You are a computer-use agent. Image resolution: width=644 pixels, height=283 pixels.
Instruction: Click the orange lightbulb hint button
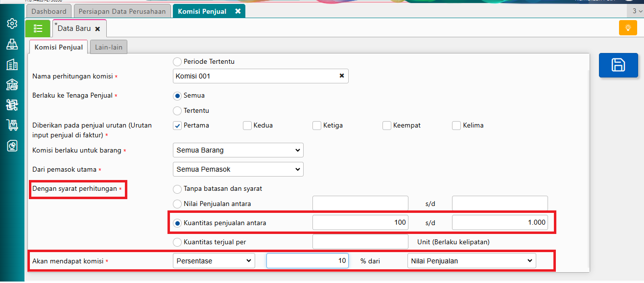click(x=628, y=28)
